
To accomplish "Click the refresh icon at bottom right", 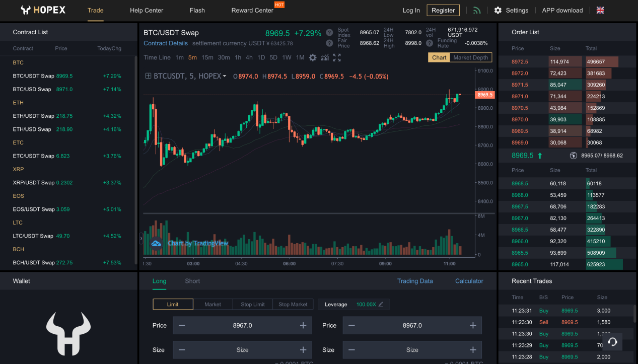I will (x=612, y=342).
